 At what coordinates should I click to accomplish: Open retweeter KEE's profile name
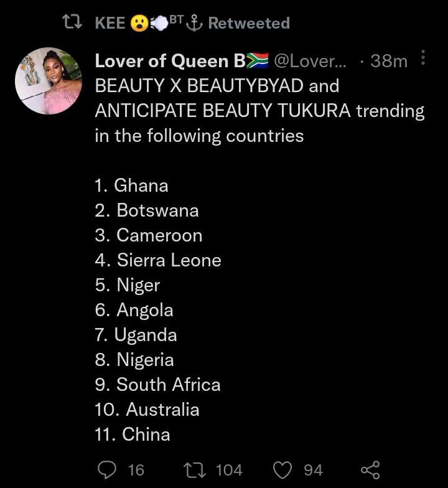tap(110, 23)
